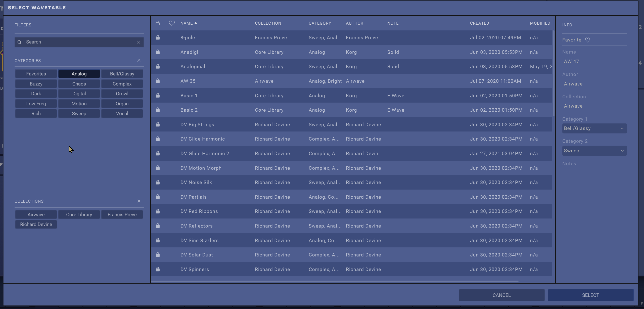This screenshot has width=644, height=309.
Task: Clear category filters with the X icon
Action: coord(139,60)
